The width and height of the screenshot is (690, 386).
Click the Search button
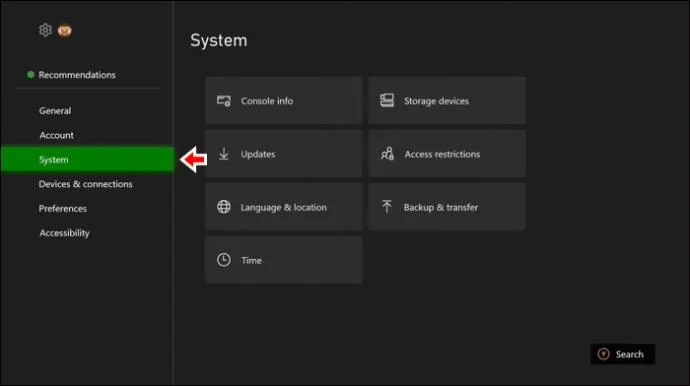[622, 354]
